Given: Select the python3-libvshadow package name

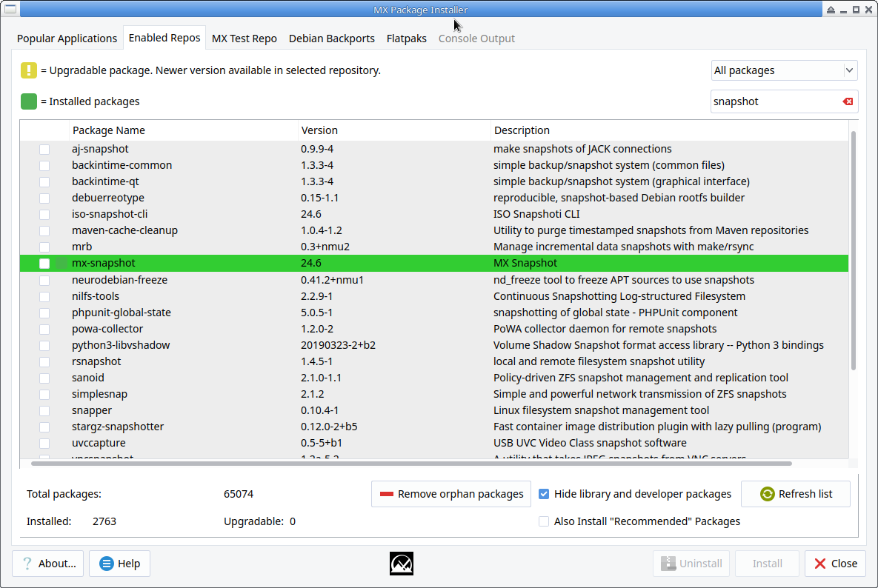Looking at the screenshot, I should [121, 345].
